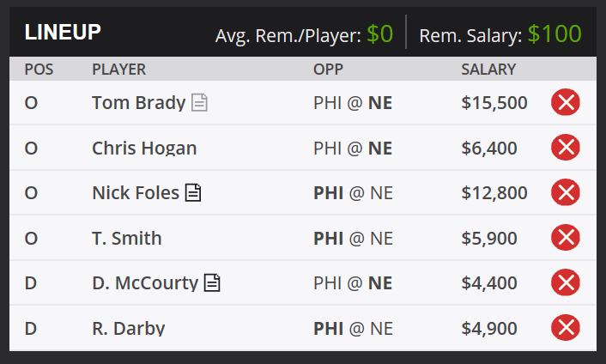Open D. McCourty's player name
Image resolution: width=606 pixels, height=364 pixels.
pyautogui.click(x=145, y=282)
